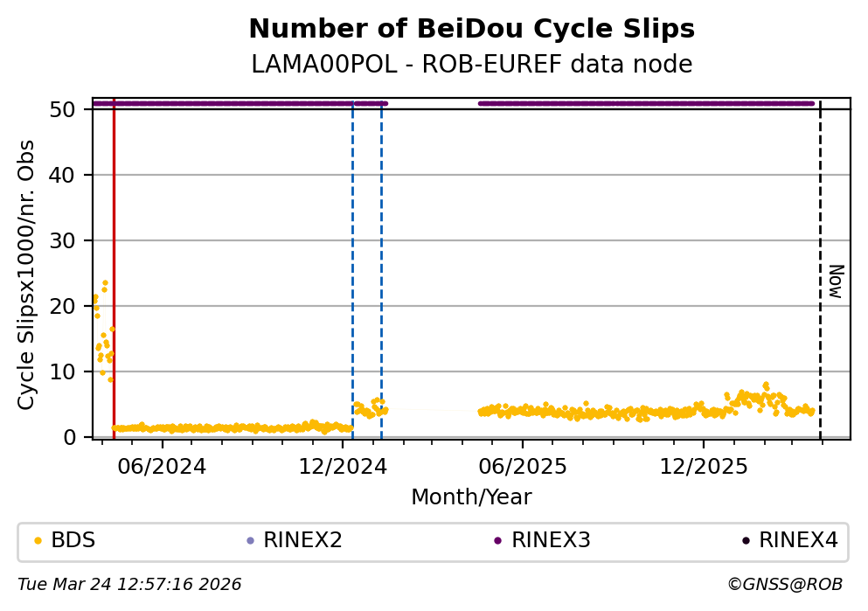Screen dimensions: 868x611
Task: Click the "Number of BeiDou Cycle Slips" title
Action: point(471,30)
